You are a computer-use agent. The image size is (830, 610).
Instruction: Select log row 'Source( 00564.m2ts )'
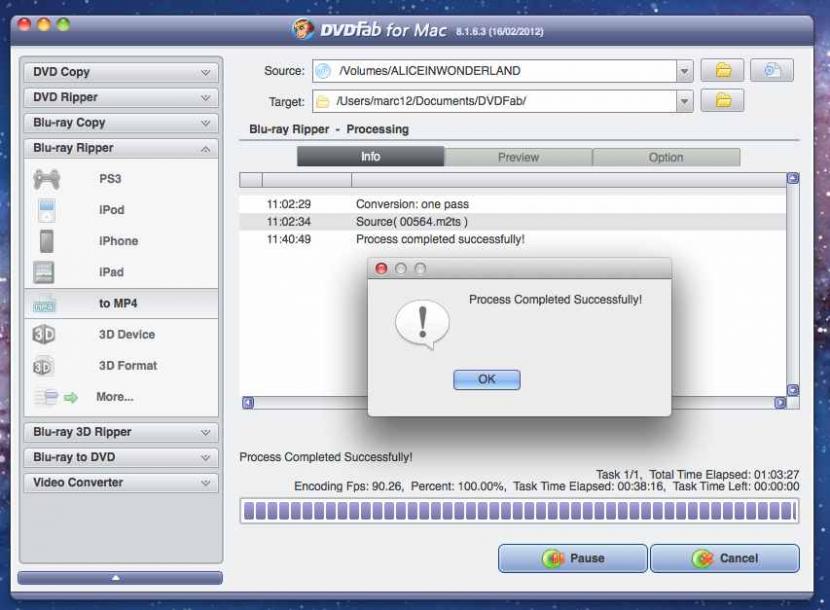pyautogui.click(x=512, y=222)
